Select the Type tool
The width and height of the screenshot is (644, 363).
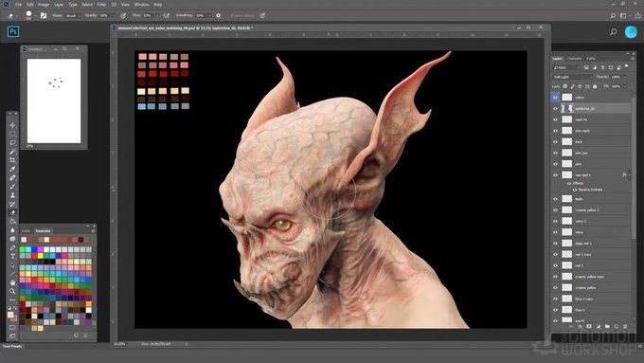coord(12,257)
